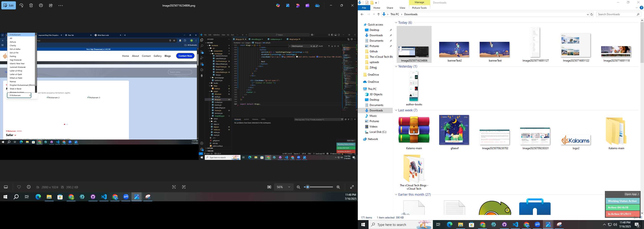Open the Picture Tools ribbon tab
This screenshot has height=229, width=644.
tap(419, 8)
